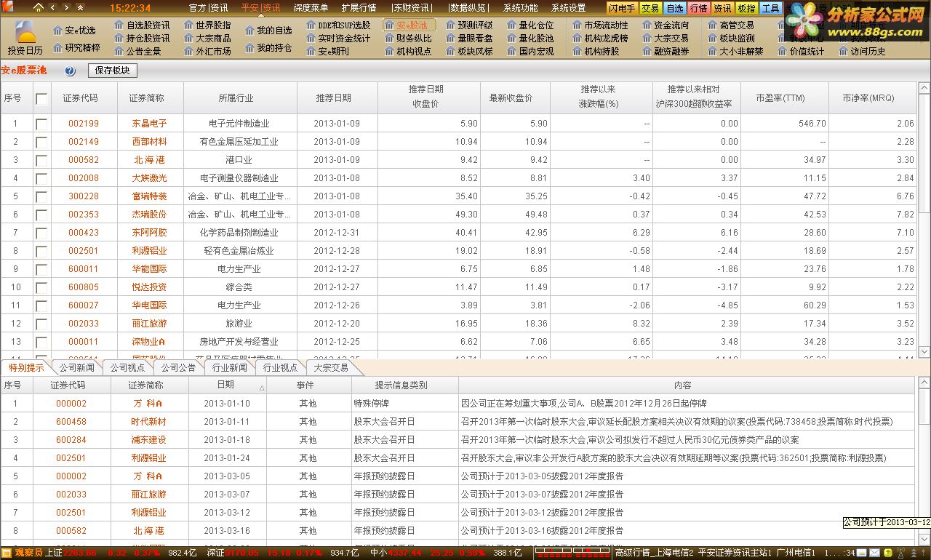Open 世界股指 toolbar item
Screen dimensions: 931x560
(x=207, y=25)
